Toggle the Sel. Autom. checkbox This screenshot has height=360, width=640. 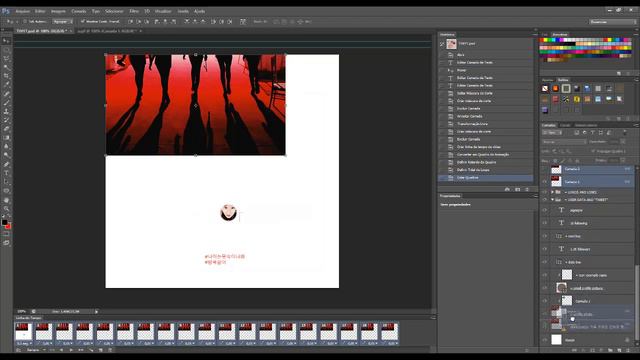25,21
